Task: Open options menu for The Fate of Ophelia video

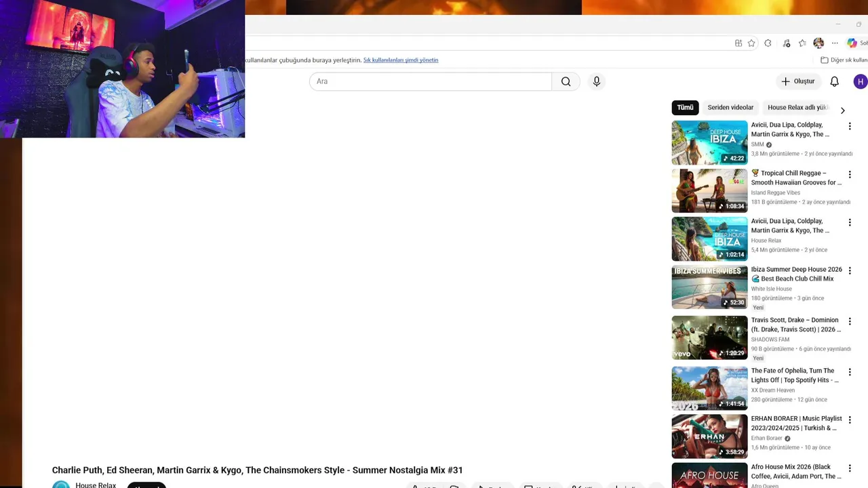Action: click(850, 373)
